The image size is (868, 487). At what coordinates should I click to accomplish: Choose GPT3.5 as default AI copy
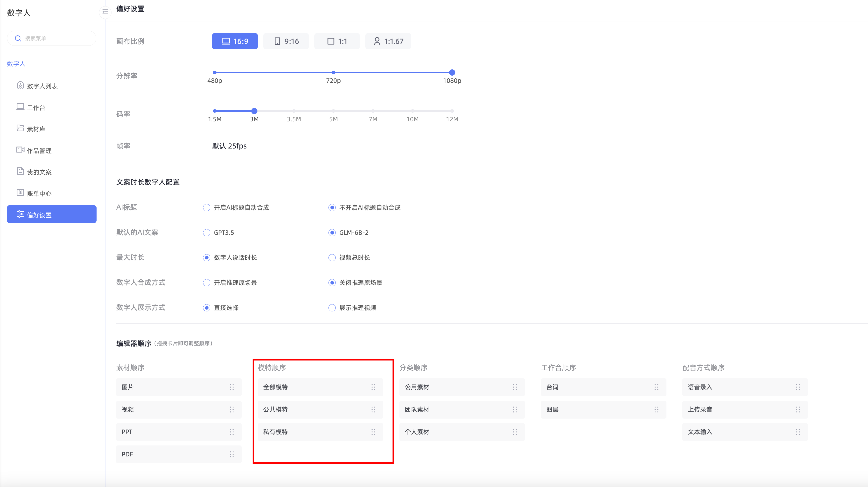[x=207, y=233]
